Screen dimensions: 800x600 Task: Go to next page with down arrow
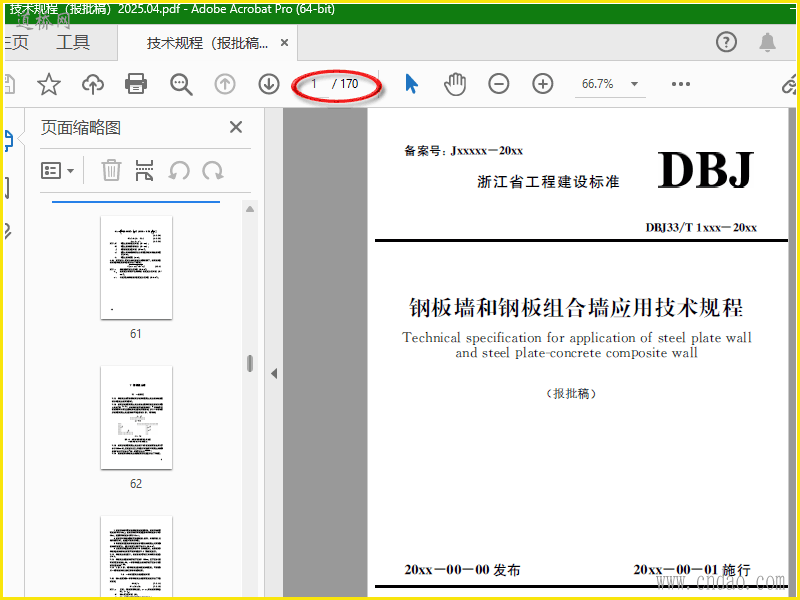point(269,84)
